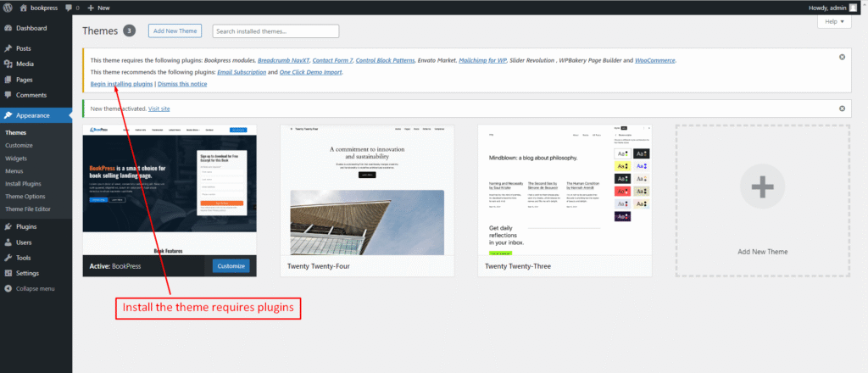Click the Visit site link
Viewport: 868px width, 373px height.
tap(159, 109)
